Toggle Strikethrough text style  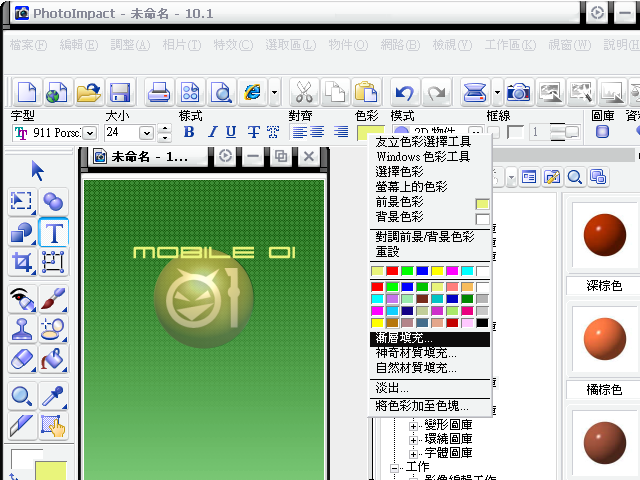(x=253, y=132)
